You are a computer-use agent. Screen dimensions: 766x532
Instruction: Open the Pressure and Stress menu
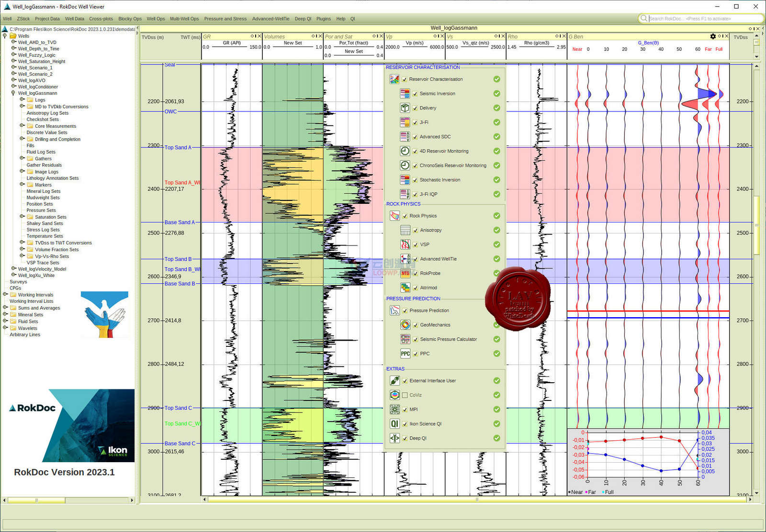pos(225,19)
